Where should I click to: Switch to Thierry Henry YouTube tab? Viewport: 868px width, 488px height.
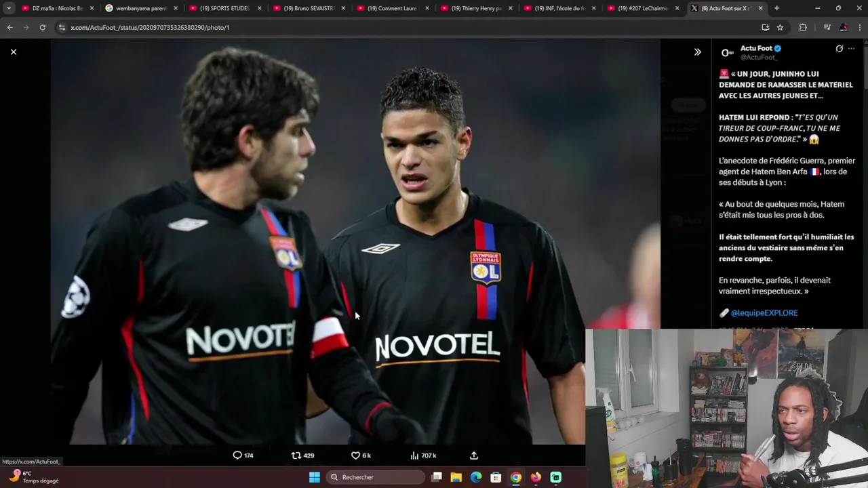[477, 8]
